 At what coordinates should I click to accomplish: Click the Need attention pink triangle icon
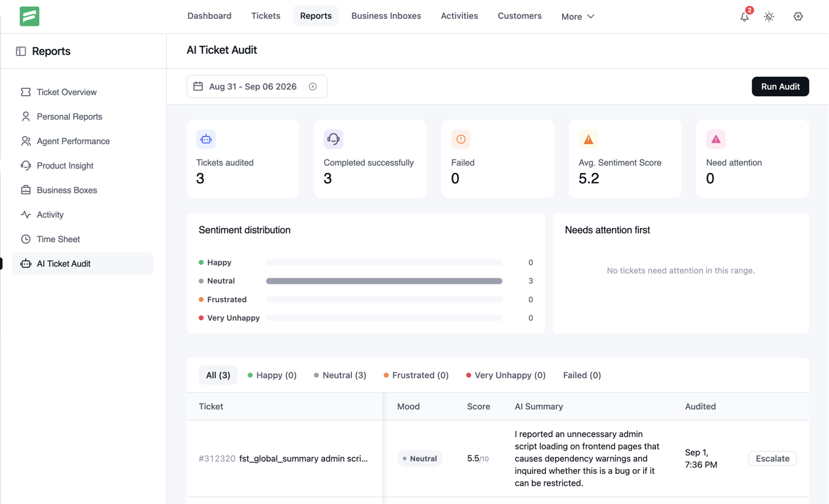716,139
